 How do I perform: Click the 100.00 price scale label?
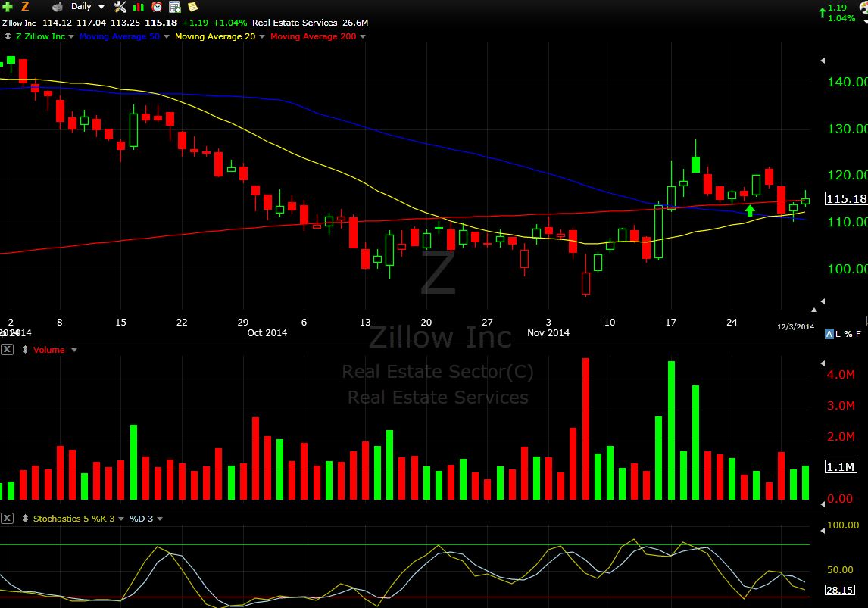coord(848,269)
